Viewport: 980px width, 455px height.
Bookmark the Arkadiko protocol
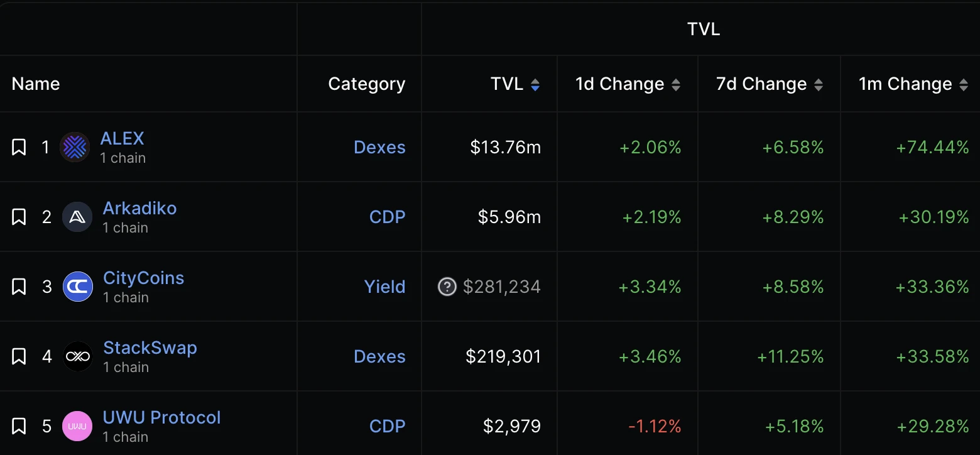[19, 217]
